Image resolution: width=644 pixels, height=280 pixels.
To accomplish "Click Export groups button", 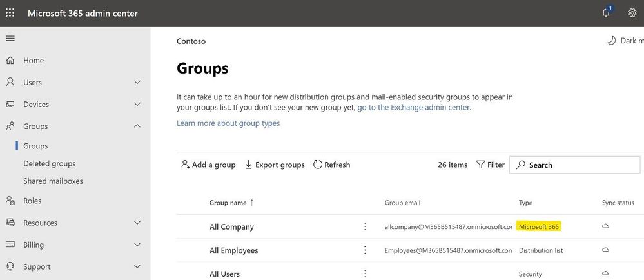I will [x=275, y=165].
